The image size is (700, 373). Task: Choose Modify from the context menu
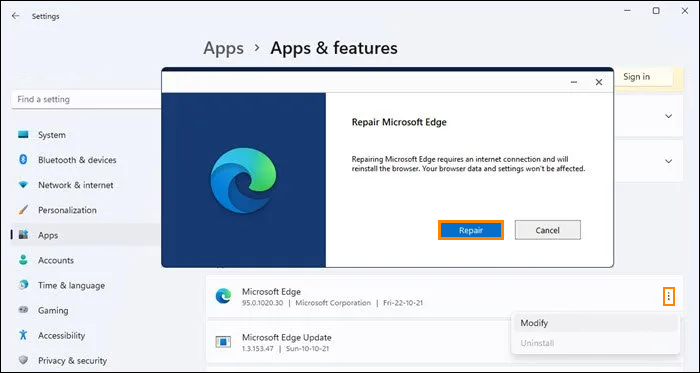pyautogui.click(x=596, y=323)
